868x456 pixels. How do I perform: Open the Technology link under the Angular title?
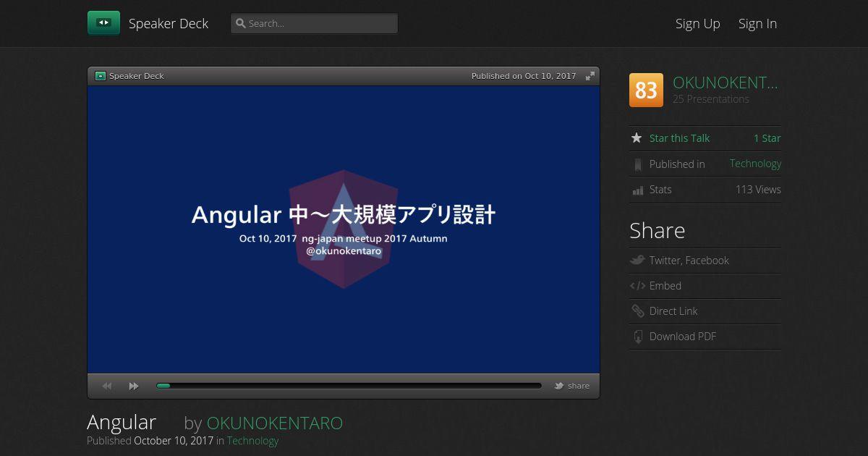tap(252, 441)
